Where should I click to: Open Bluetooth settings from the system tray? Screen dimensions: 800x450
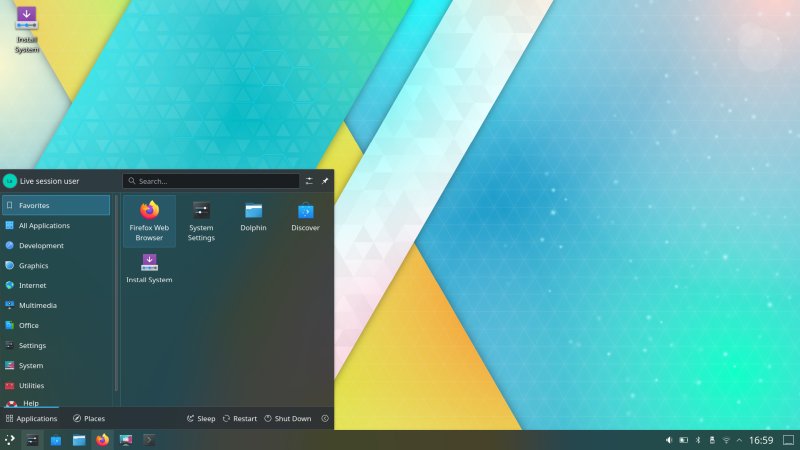698,440
